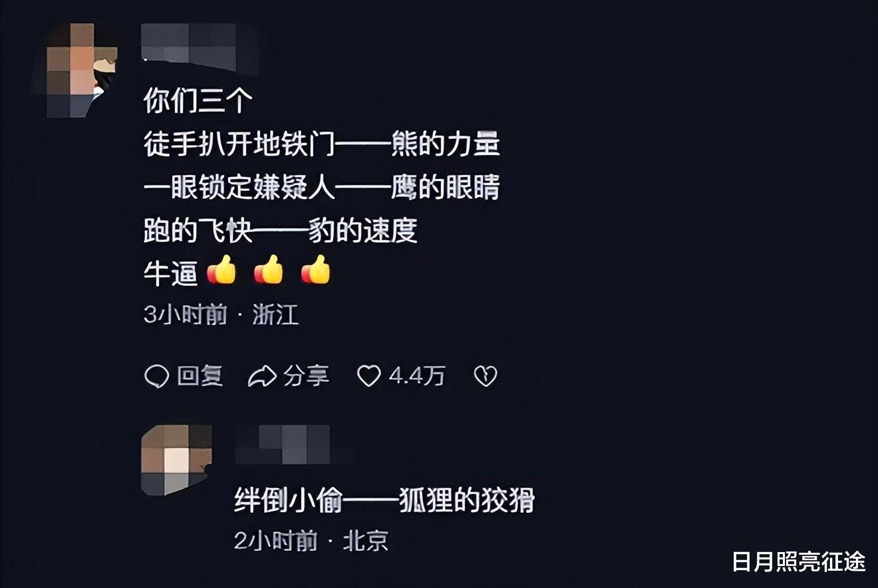Screen dimensions: 878x588
Task: Open the reply author's blurred username
Action: (291, 444)
